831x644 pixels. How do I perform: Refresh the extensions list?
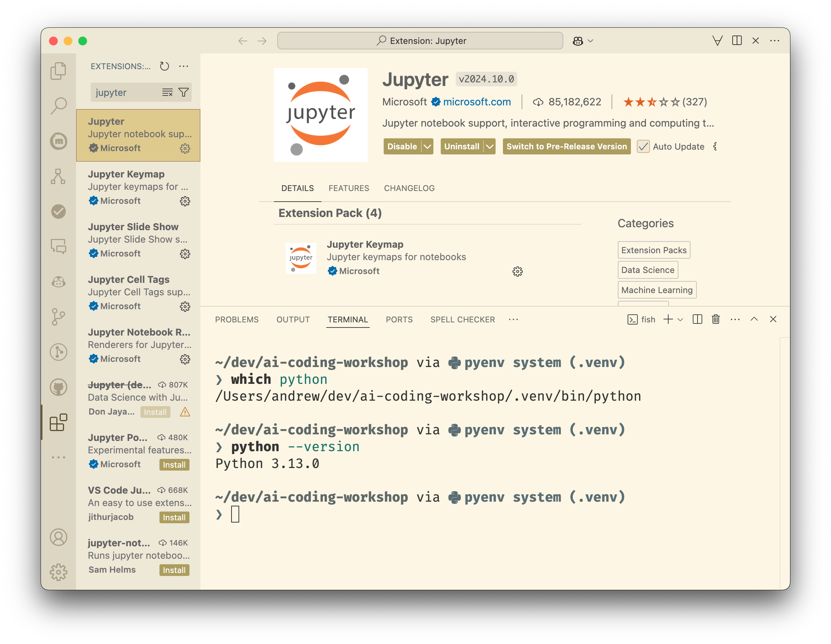click(x=164, y=66)
